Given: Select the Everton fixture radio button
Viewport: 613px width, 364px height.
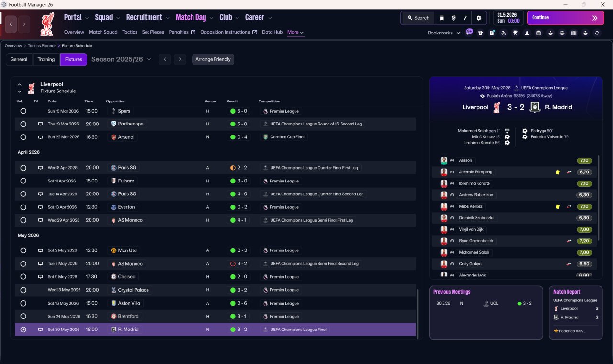Looking at the screenshot, I should pos(23,207).
